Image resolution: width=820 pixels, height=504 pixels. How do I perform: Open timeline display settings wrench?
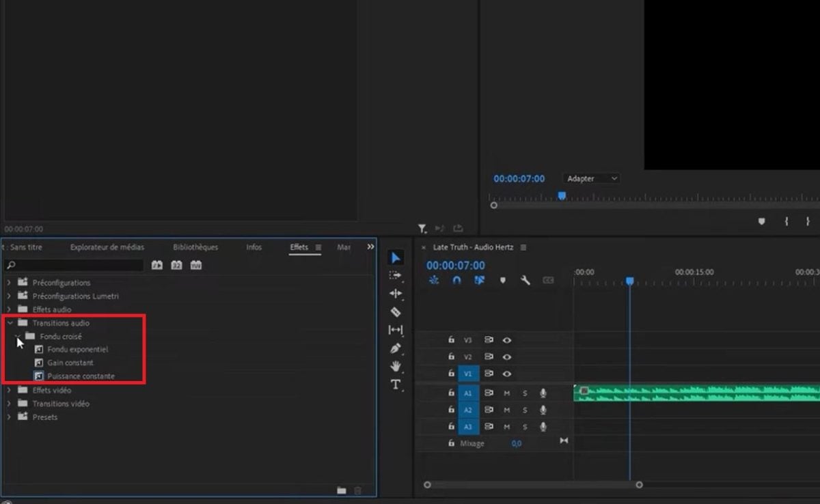(x=525, y=280)
